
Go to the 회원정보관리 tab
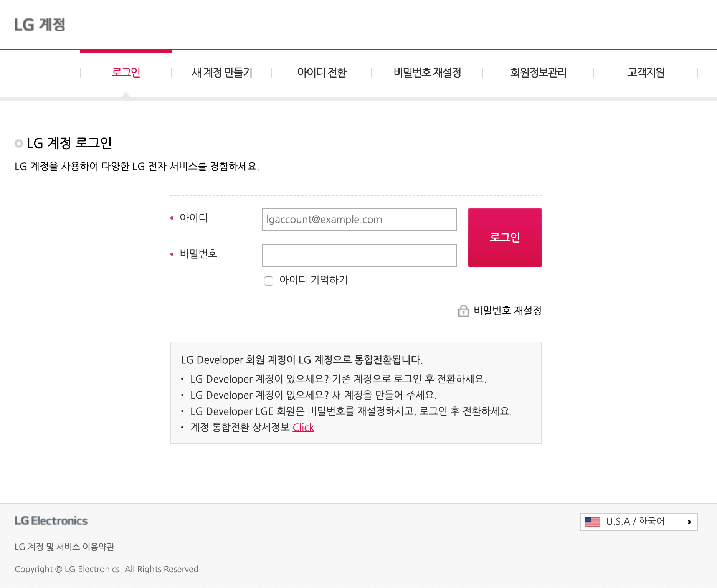coord(539,72)
